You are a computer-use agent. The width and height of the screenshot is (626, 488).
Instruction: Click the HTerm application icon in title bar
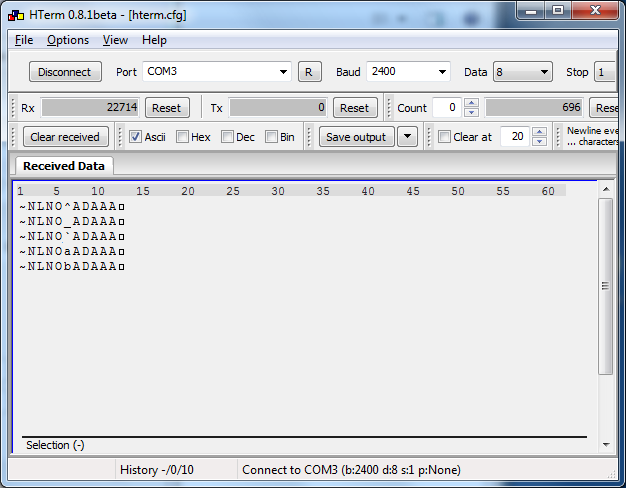[15, 15]
